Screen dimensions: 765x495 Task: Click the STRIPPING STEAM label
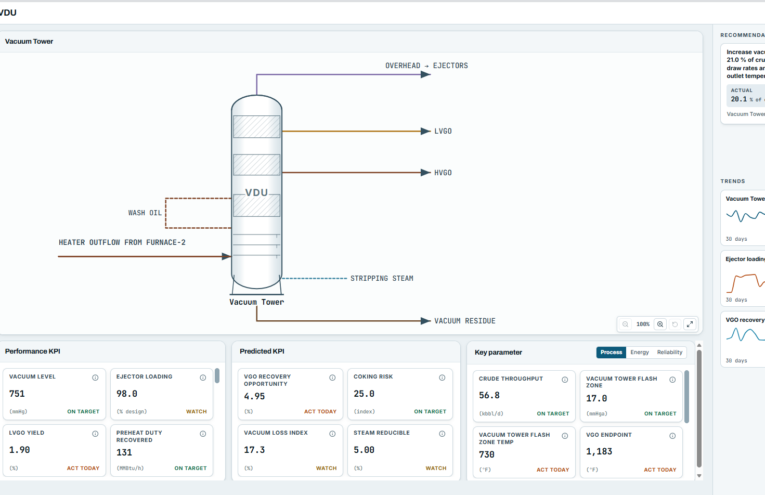coord(382,278)
